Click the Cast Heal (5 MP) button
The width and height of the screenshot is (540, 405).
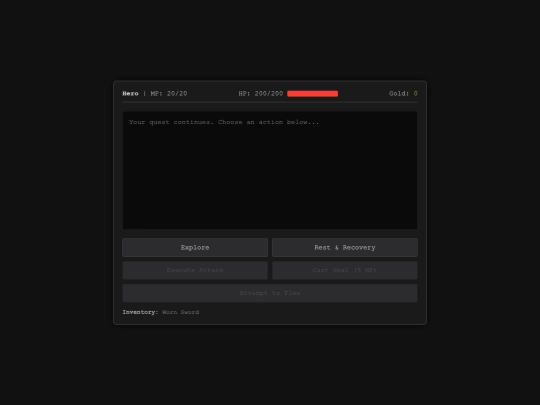point(345,270)
